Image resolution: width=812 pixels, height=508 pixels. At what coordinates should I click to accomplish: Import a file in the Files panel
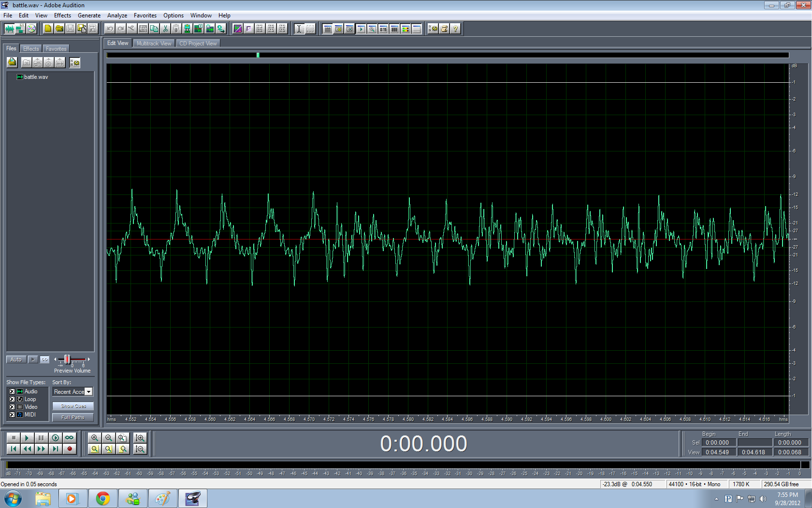[x=12, y=62]
